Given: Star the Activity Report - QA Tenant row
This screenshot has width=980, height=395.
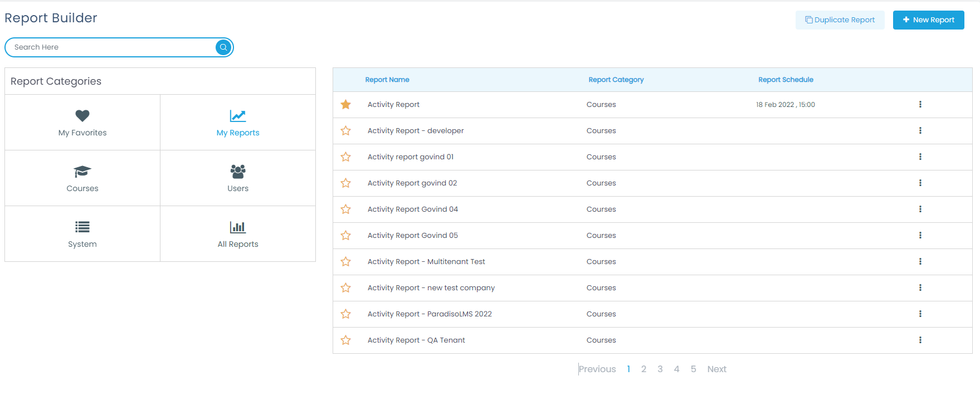Looking at the screenshot, I should (346, 340).
